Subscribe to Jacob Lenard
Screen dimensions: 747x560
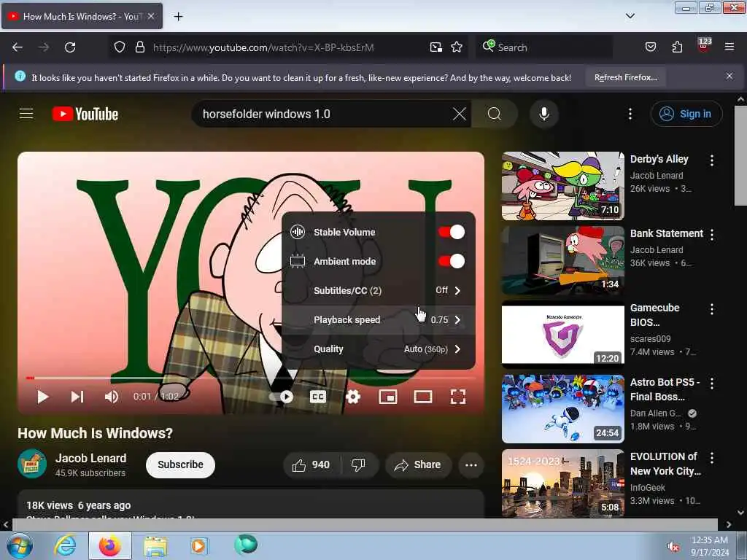pyautogui.click(x=180, y=464)
